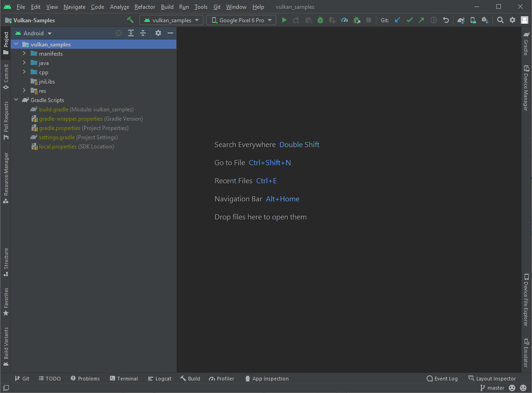Open build.gradle for Module vulkan_samples
Viewport: 532px width, 393px height.
[x=52, y=109]
